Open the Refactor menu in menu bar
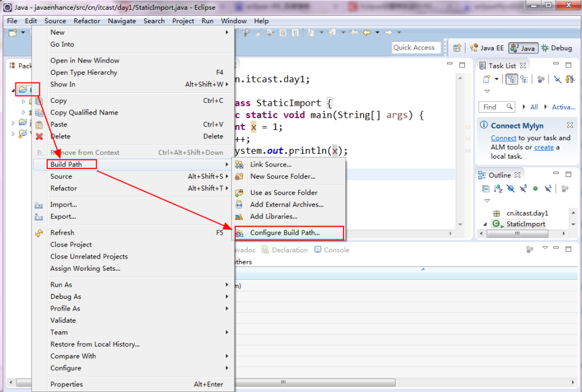The width and height of the screenshot is (582, 392). click(87, 21)
